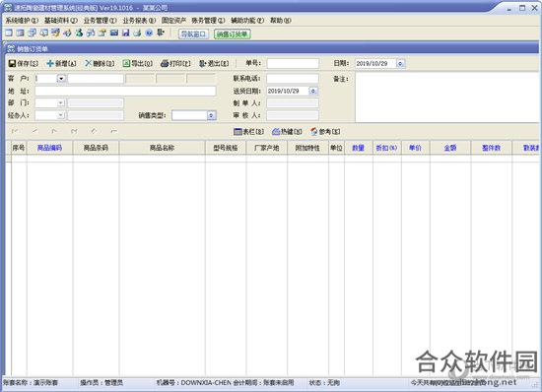Viewport: 542px width, 392px height.
Task: Click the exit door icon ending main toolbar
Action: [x=161, y=33]
